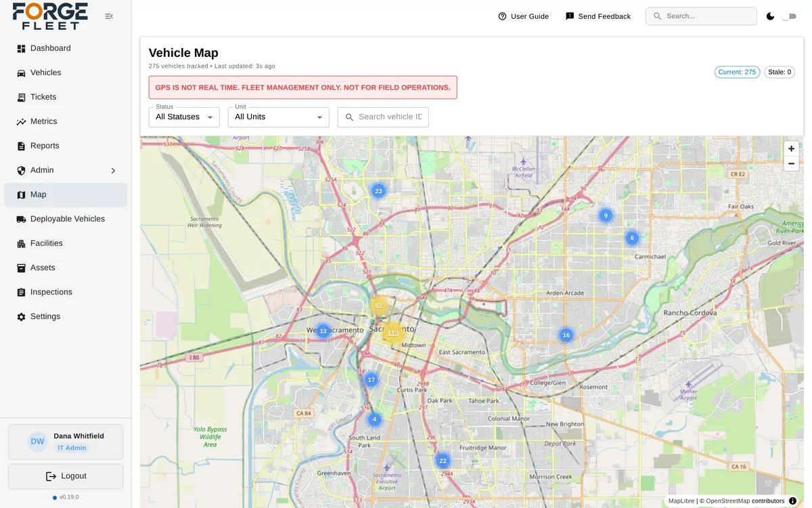Toggle the map attribution info icon
This screenshot has height=508, width=812.
(792, 501)
